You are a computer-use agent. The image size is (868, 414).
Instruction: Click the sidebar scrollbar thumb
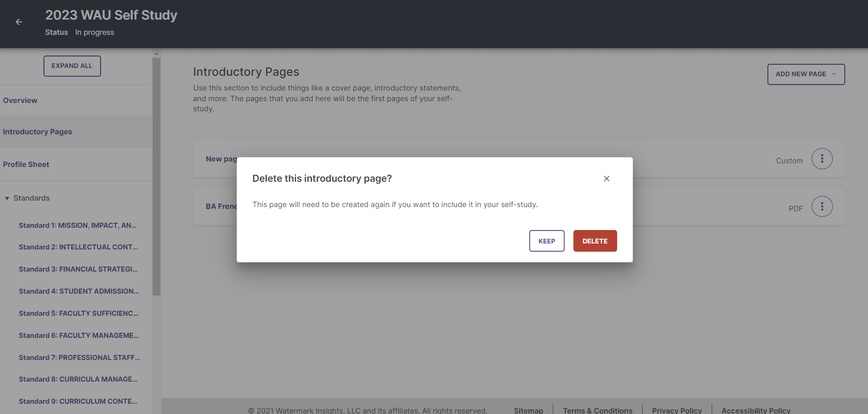[156, 177]
